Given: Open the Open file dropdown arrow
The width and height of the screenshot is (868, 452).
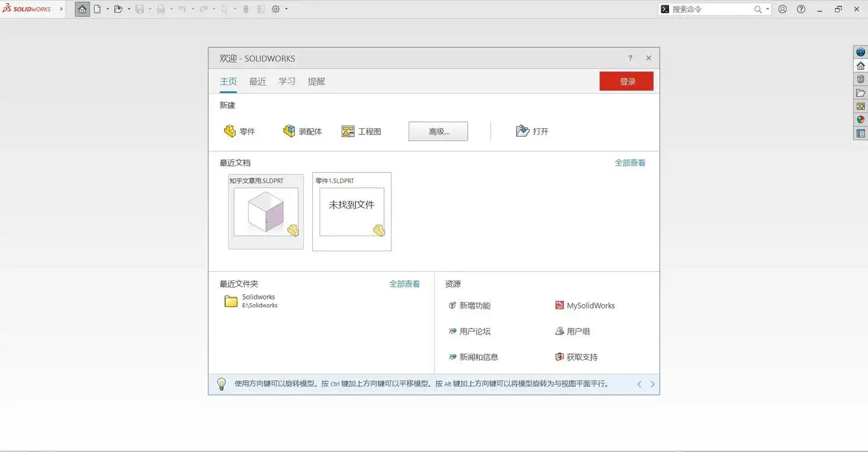Looking at the screenshot, I should pyautogui.click(x=129, y=8).
